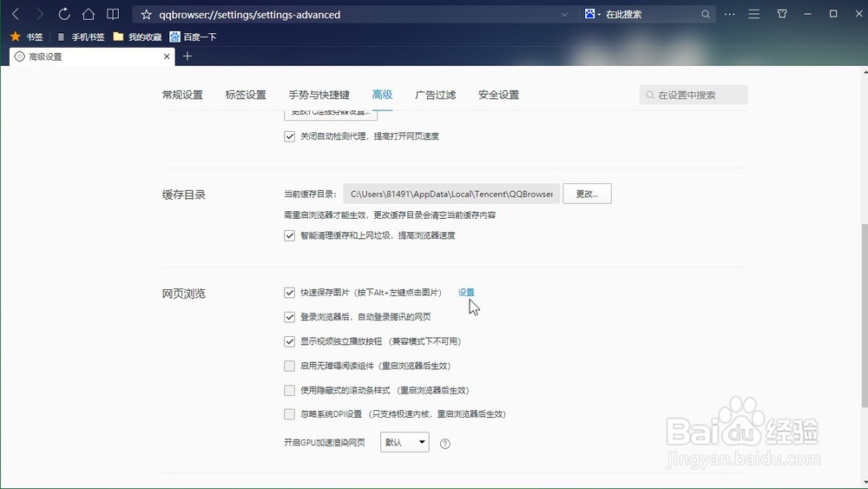Viewport: 868px width, 489px height.
Task: Click the 更改... cache directory button
Action: 587,194
